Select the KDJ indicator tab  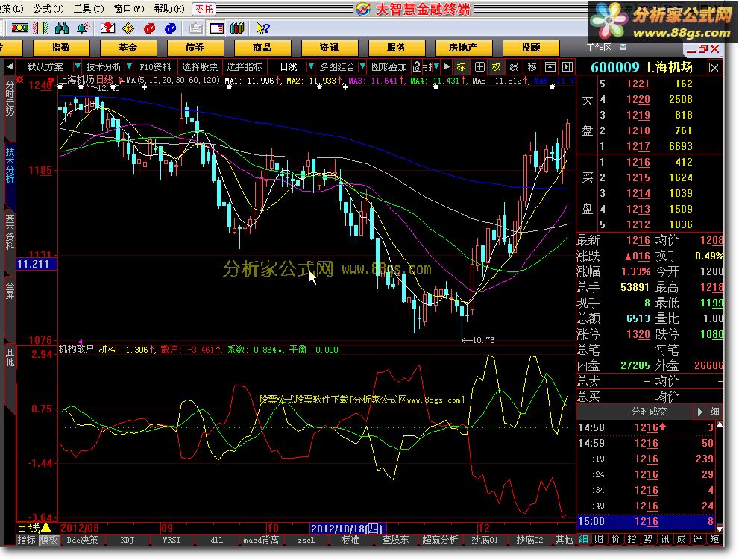(x=128, y=540)
